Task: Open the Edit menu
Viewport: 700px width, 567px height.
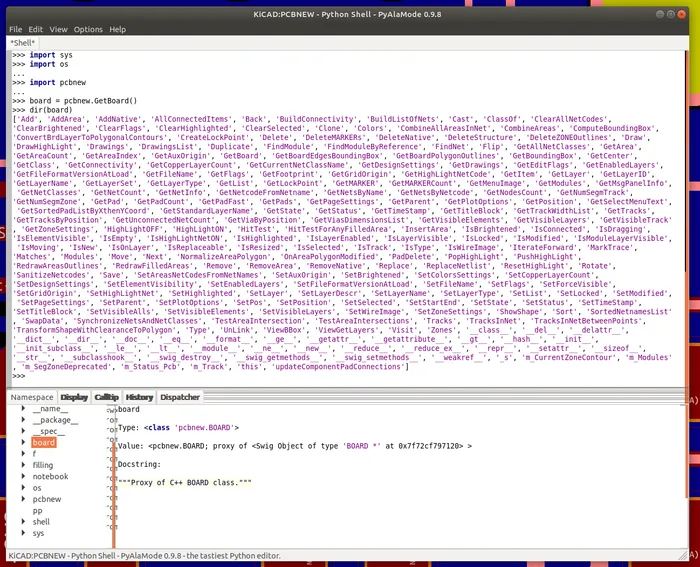Action: coord(36,30)
